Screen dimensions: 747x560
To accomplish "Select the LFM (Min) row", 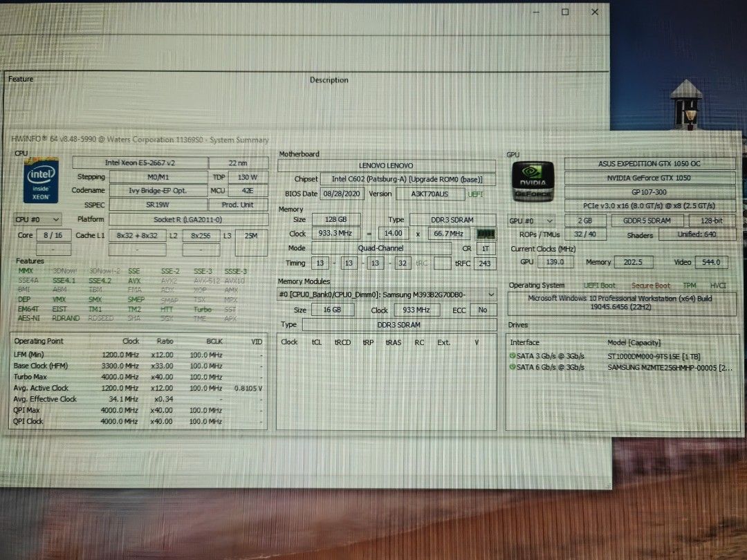I will click(138, 355).
